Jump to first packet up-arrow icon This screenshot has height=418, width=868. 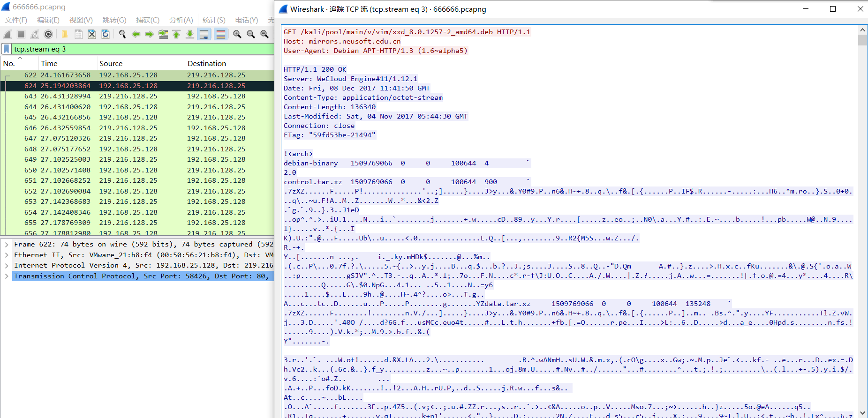[x=176, y=34]
